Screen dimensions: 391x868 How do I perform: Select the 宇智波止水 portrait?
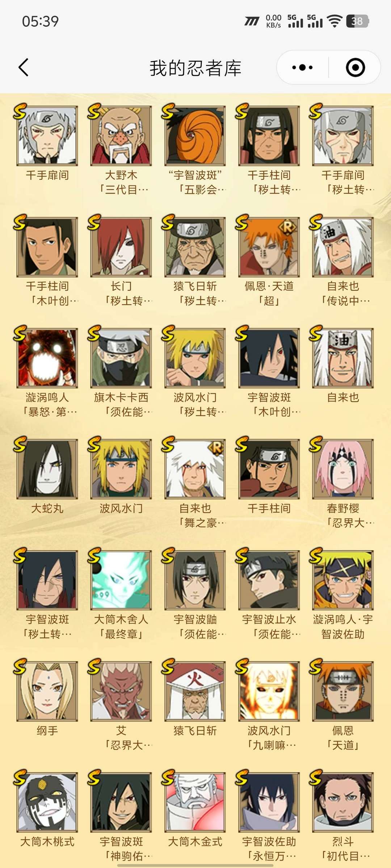[x=269, y=580]
